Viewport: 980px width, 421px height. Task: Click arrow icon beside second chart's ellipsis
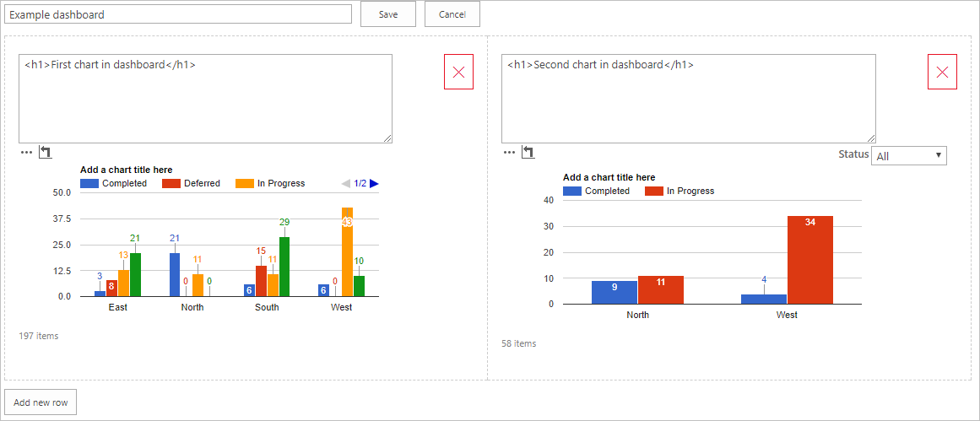[x=528, y=153]
